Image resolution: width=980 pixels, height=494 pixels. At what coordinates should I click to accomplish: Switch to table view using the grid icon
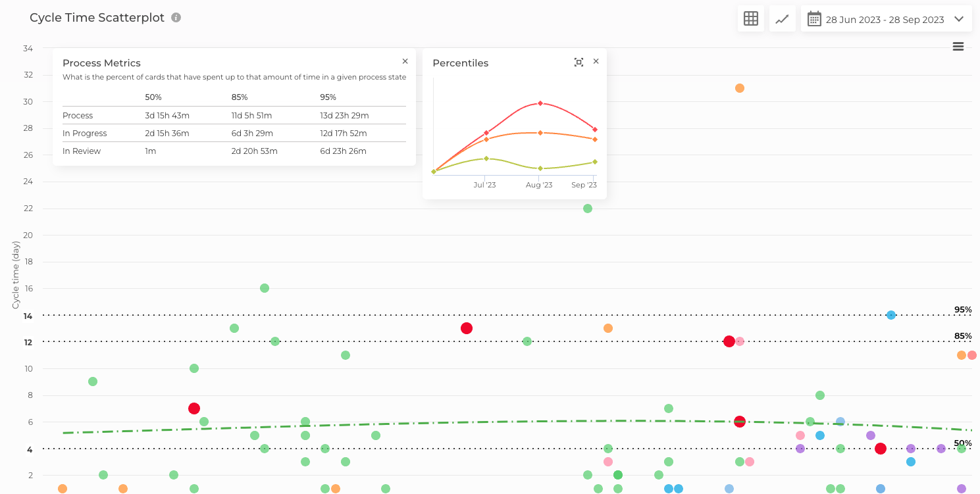click(x=750, y=18)
